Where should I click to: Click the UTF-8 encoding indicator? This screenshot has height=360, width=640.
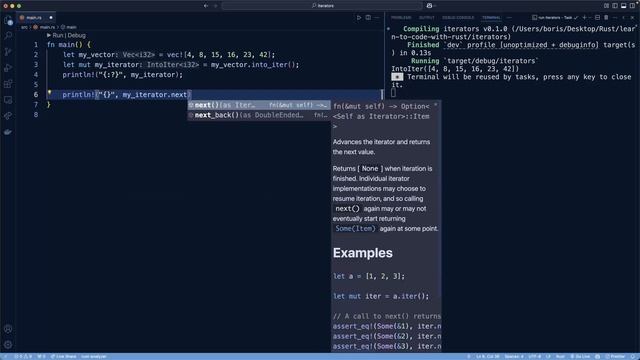click(x=534, y=356)
